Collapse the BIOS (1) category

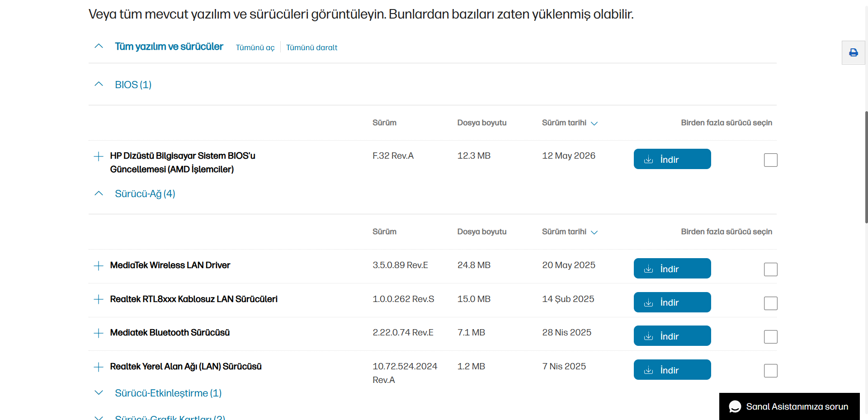pyautogui.click(x=99, y=84)
